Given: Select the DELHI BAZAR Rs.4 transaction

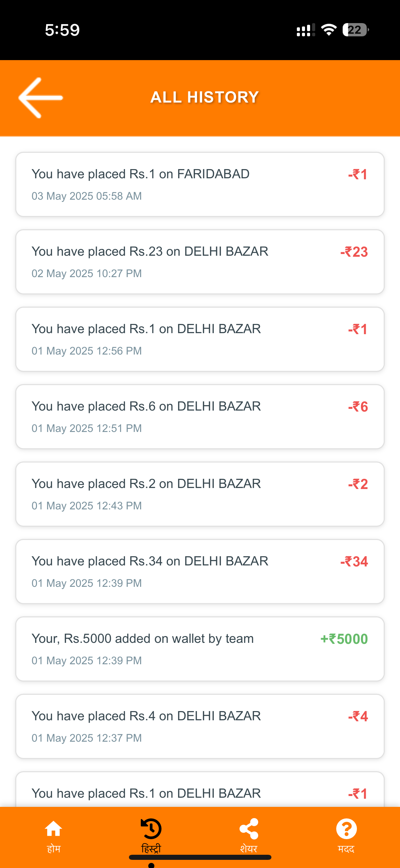Looking at the screenshot, I should point(200,726).
